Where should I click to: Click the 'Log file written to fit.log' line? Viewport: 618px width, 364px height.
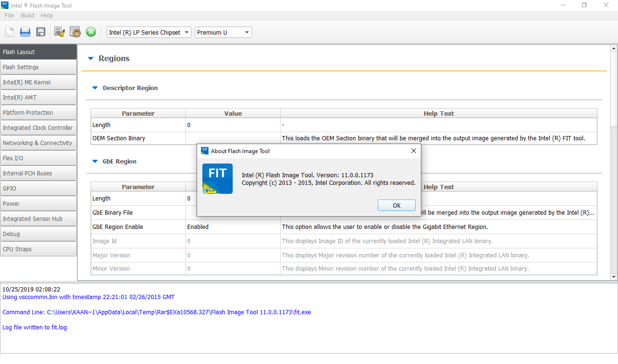[x=35, y=328]
